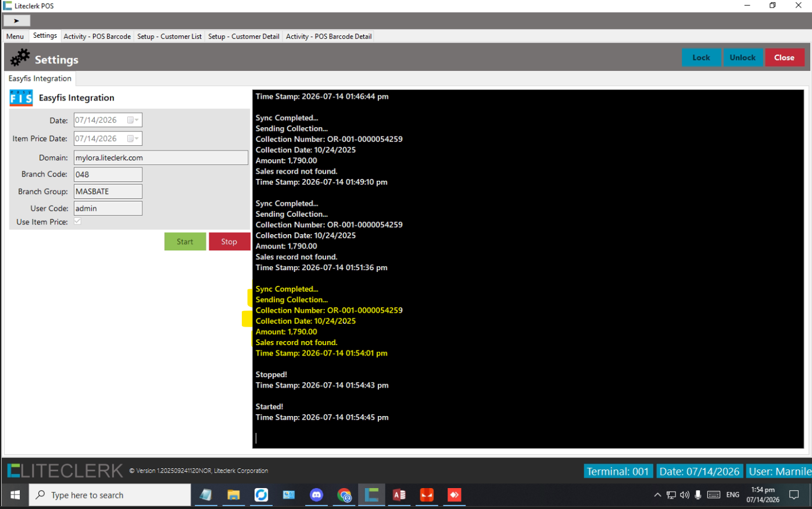Click the log line "Stopped!"
The height and width of the screenshot is (509, 812).
271,375
